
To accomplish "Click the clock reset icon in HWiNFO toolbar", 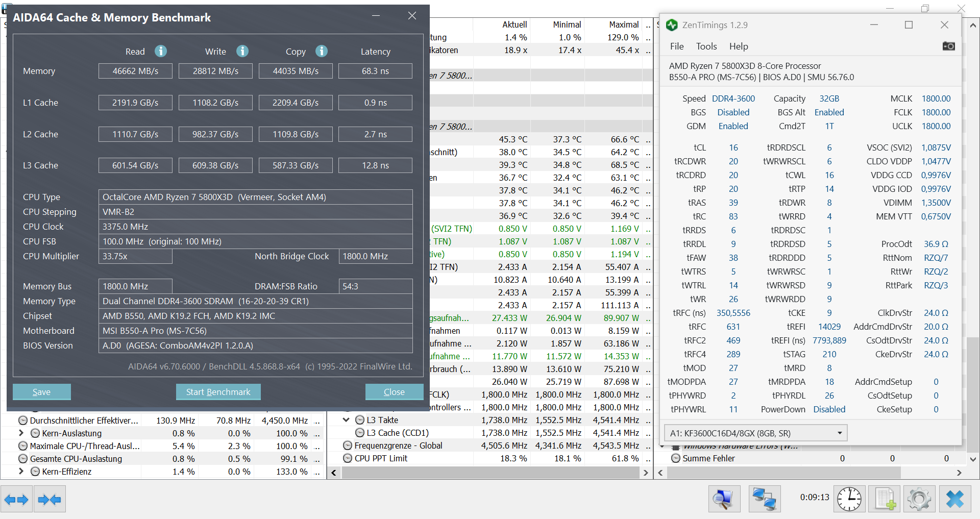I will tap(849, 499).
